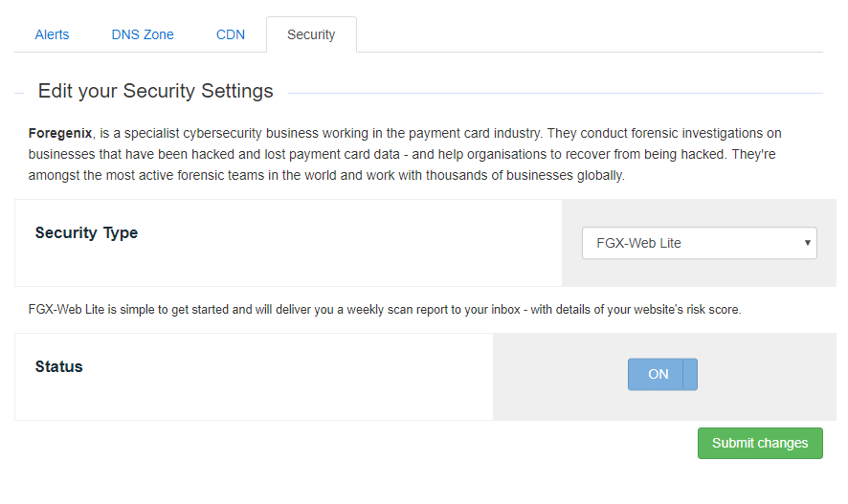Click the white Security Type row area
Viewport: 848px width, 504px height.
288,243
